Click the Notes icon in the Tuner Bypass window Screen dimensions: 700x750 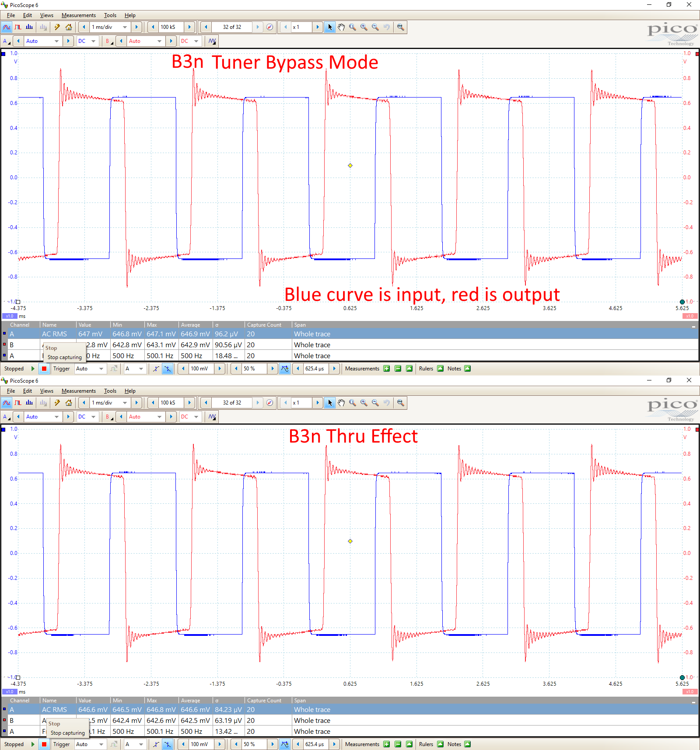coord(468,369)
